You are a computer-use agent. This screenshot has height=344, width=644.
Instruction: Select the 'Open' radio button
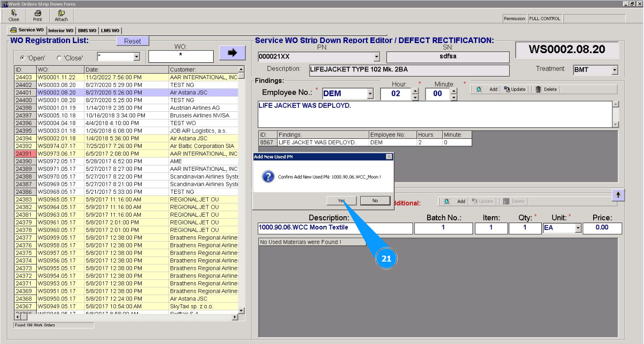coord(22,58)
